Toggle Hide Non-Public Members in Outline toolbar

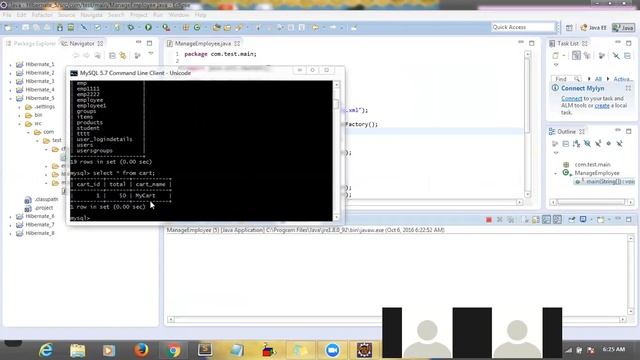[x=609, y=143]
